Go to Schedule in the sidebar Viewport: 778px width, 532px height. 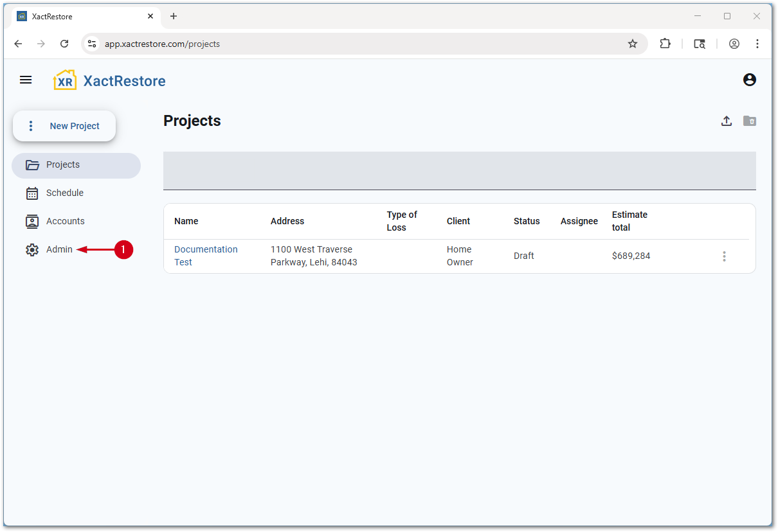click(x=64, y=193)
